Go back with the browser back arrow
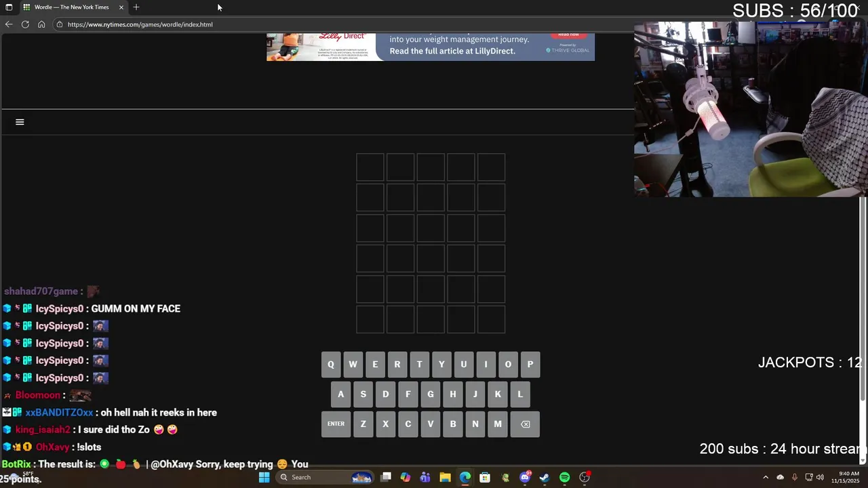This screenshot has height=488, width=868. click(x=8, y=24)
